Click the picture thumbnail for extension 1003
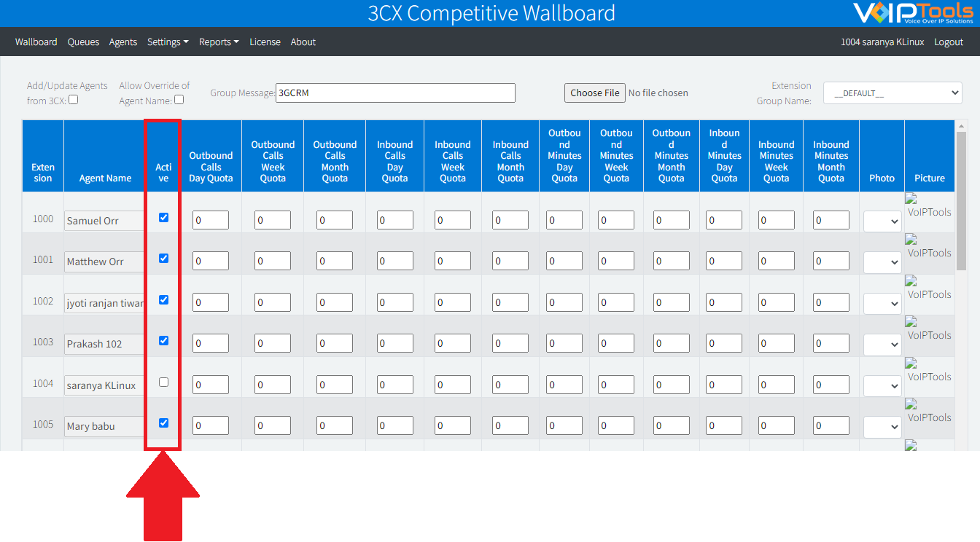 (929, 329)
